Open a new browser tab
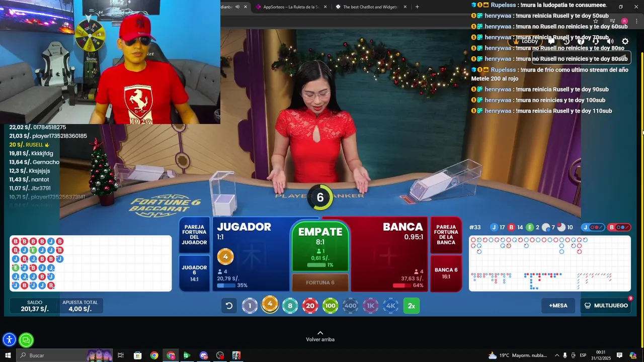The image size is (644, 362). click(x=417, y=7)
